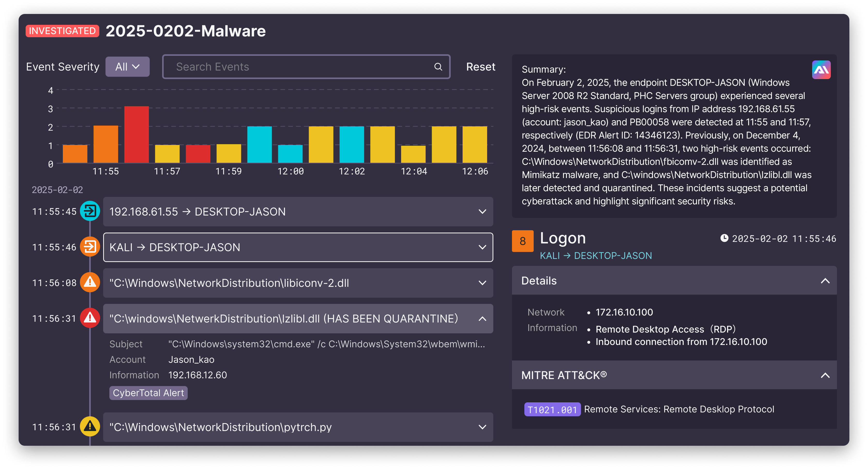Click the red alert icon at 11:56:31
868x469 pixels.
tap(90, 318)
